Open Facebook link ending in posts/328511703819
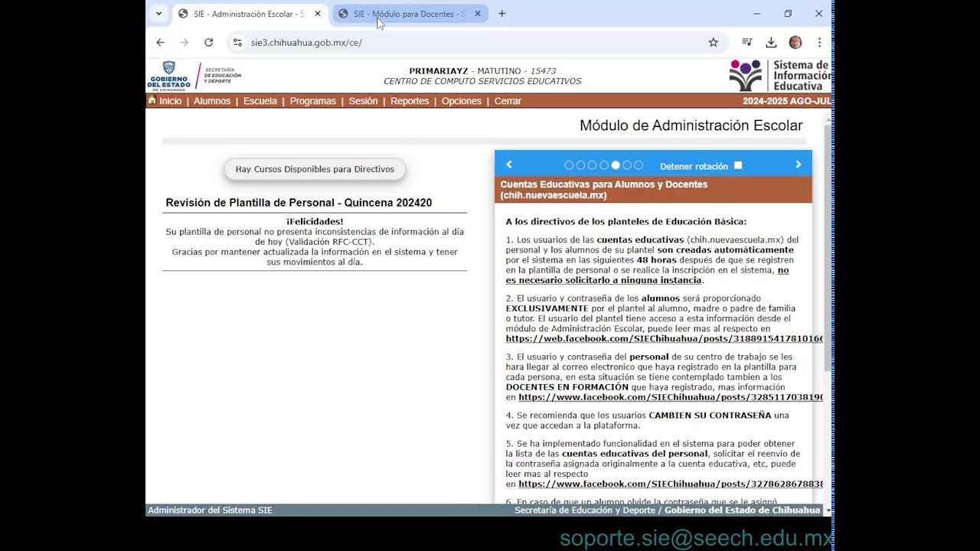The height and width of the screenshot is (551, 980). coord(671,397)
